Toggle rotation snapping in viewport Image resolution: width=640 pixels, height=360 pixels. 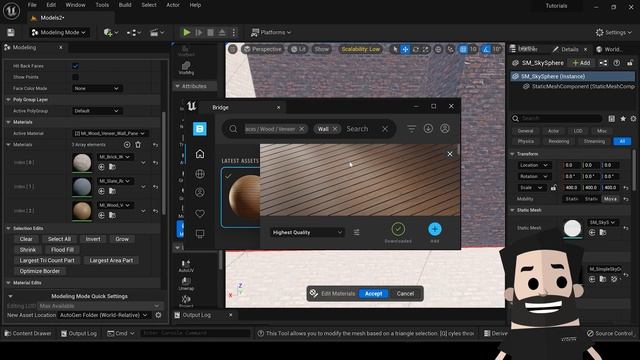click(x=486, y=49)
